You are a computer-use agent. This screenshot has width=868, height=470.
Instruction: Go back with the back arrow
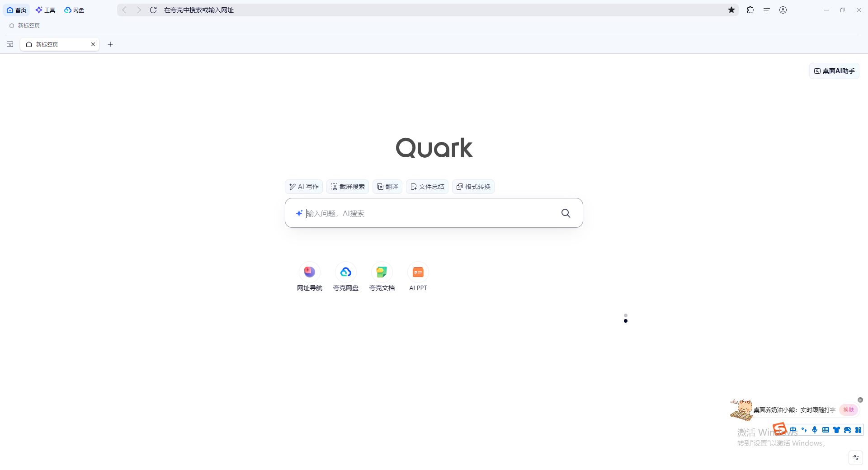124,10
